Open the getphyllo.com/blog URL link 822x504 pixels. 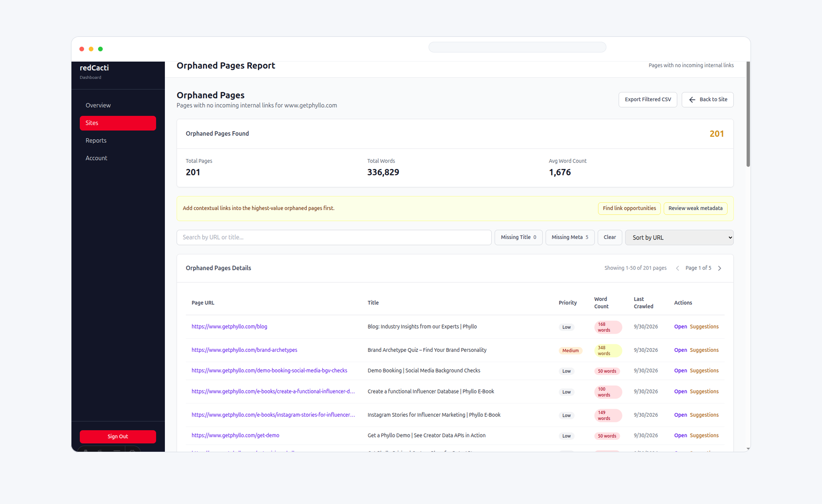point(229,327)
